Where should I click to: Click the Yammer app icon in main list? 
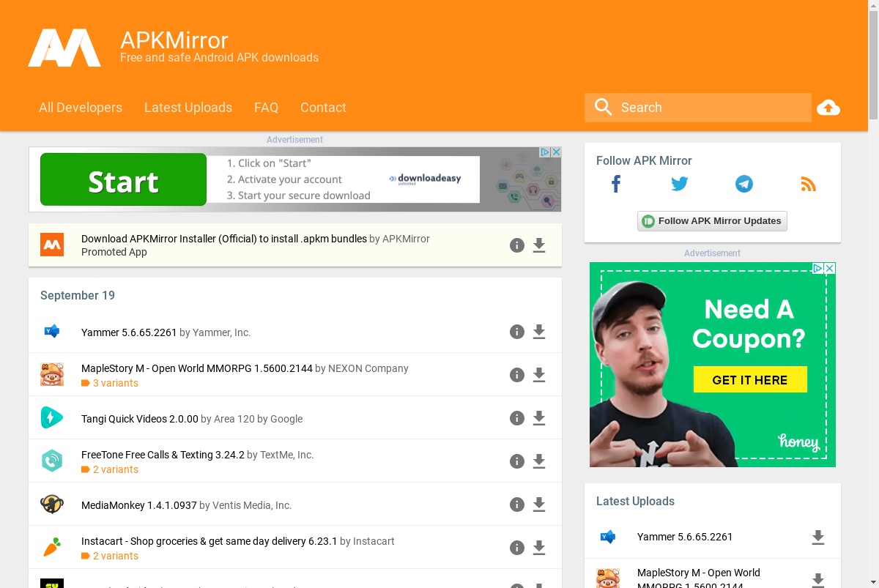52,331
